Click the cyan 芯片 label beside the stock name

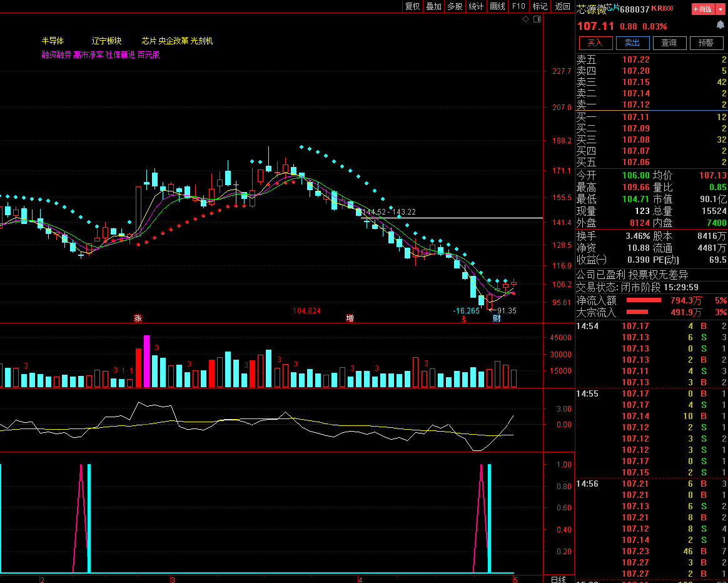coord(613,6)
